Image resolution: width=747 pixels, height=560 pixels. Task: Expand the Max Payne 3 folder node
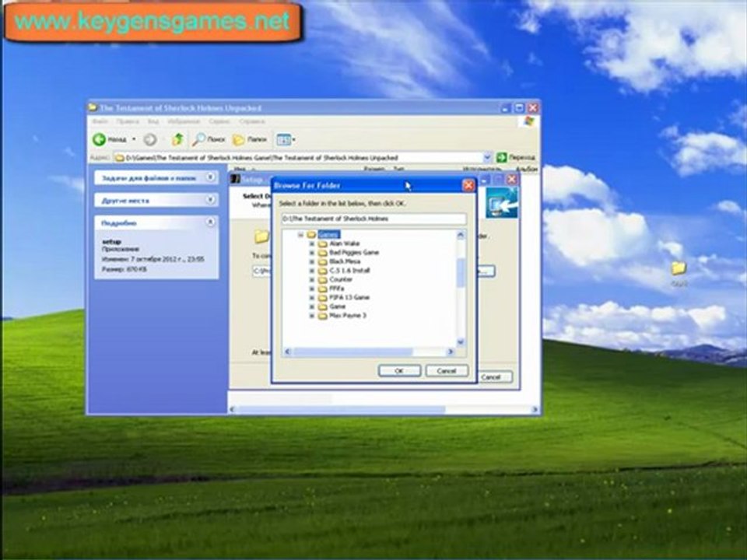pyautogui.click(x=311, y=316)
